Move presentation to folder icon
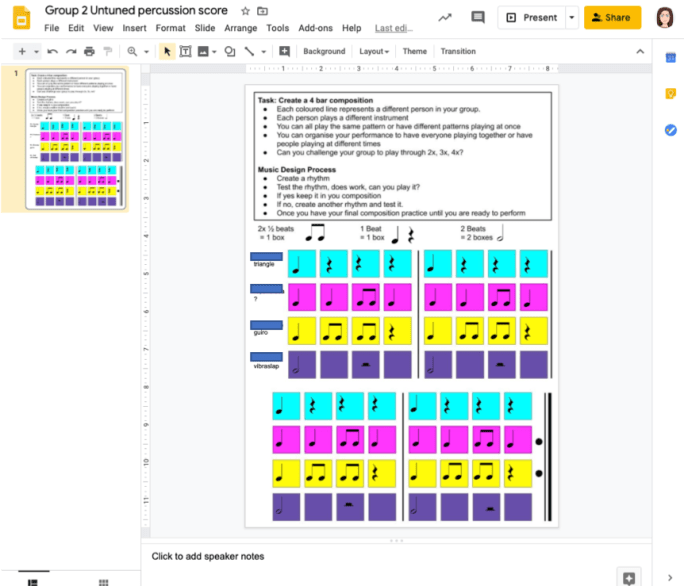Image resolution: width=684 pixels, height=586 pixels. (x=262, y=11)
